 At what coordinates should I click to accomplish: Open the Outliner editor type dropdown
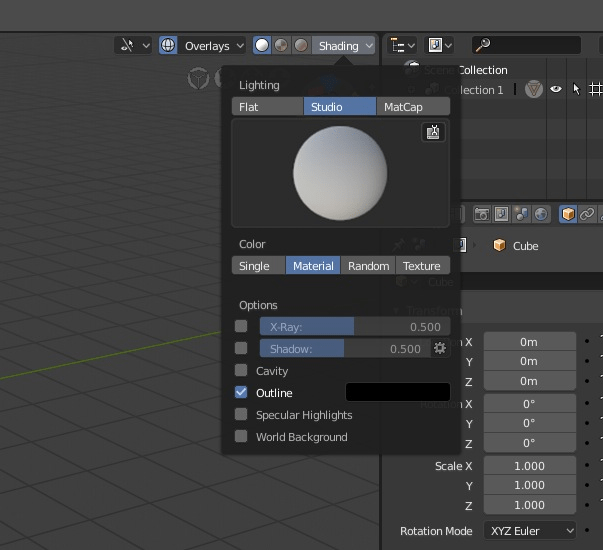tap(402, 45)
